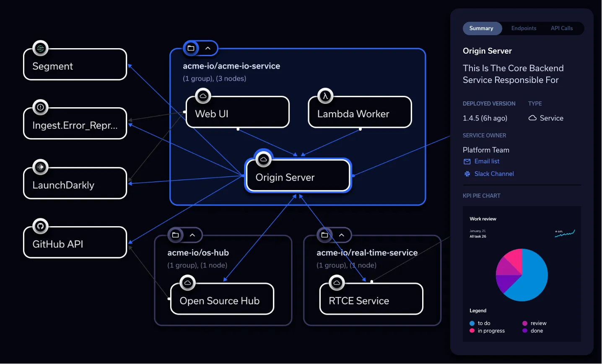The height and width of the screenshot is (364, 602).
Task: Select the GitHub API node
Action: [75, 243]
